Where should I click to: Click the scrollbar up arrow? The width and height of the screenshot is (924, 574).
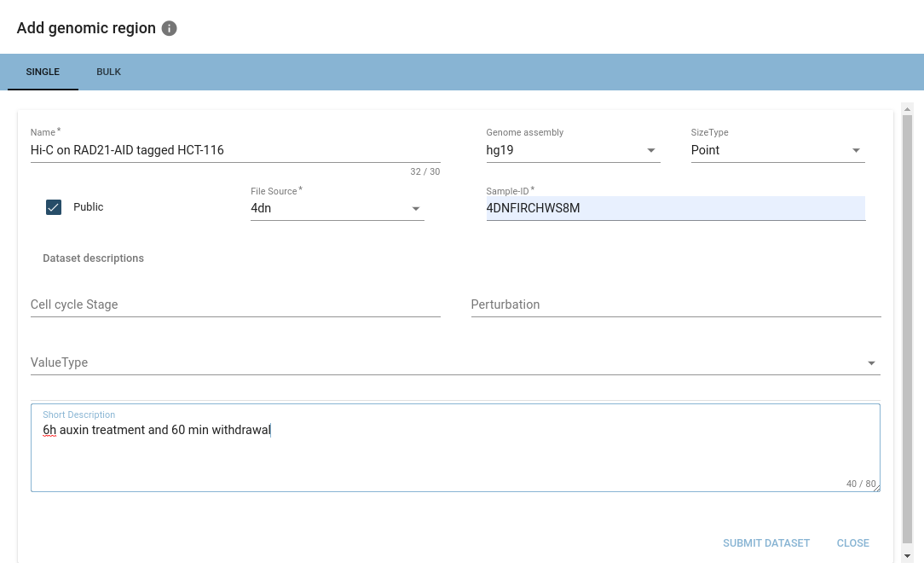tap(907, 108)
